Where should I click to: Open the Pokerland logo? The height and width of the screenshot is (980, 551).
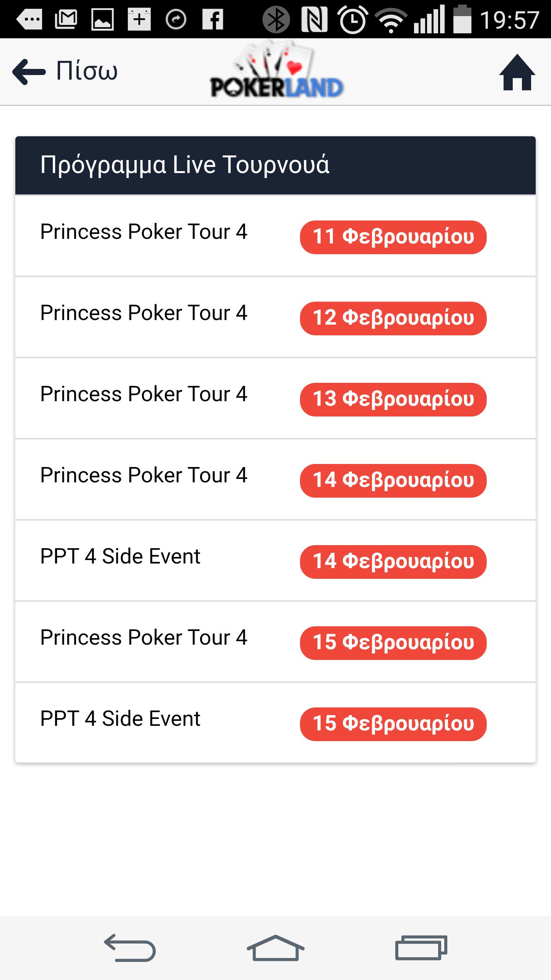pyautogui.click(x=277, y=70)
